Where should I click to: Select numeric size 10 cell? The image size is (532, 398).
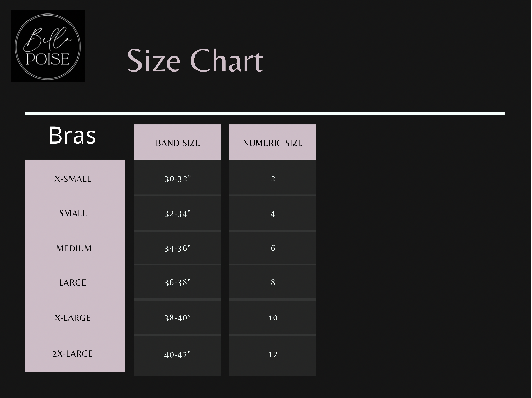pos(273,318)
